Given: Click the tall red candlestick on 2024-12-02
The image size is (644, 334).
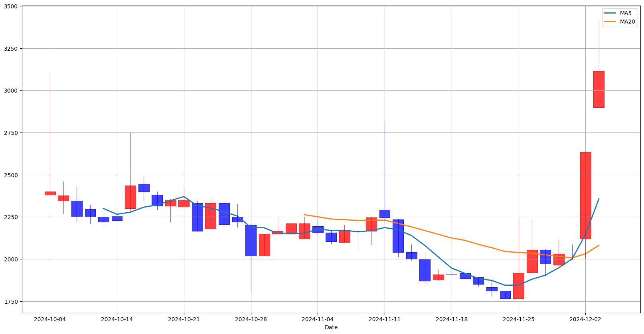Looking at the screenshot, I should (x=585, y=196).
